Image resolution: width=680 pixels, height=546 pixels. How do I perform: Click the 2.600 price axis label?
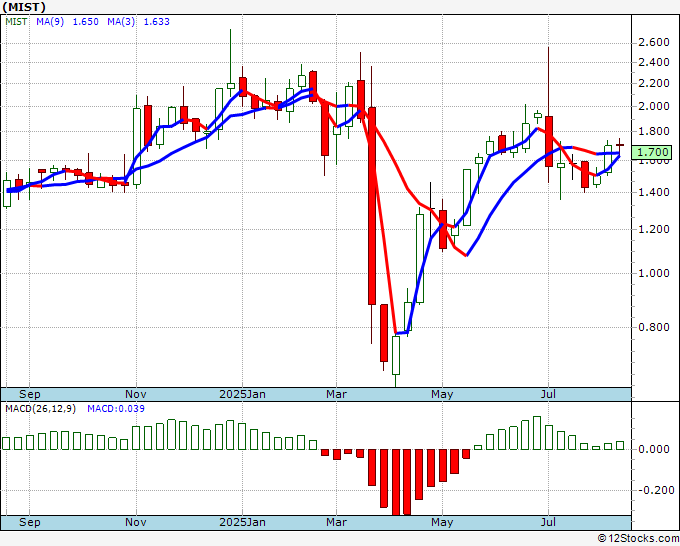tap(654, 43)
